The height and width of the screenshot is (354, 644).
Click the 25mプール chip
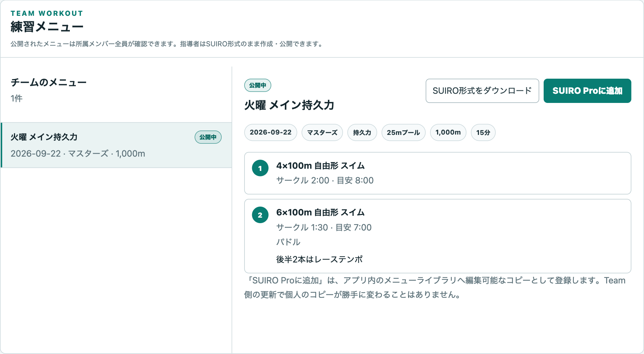point(403,132)
